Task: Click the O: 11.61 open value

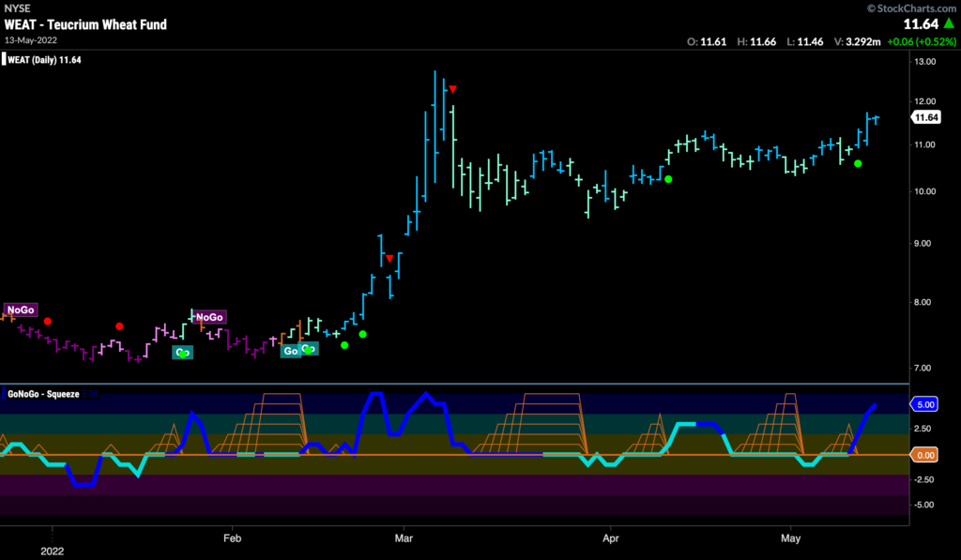Action: (707, 41)
